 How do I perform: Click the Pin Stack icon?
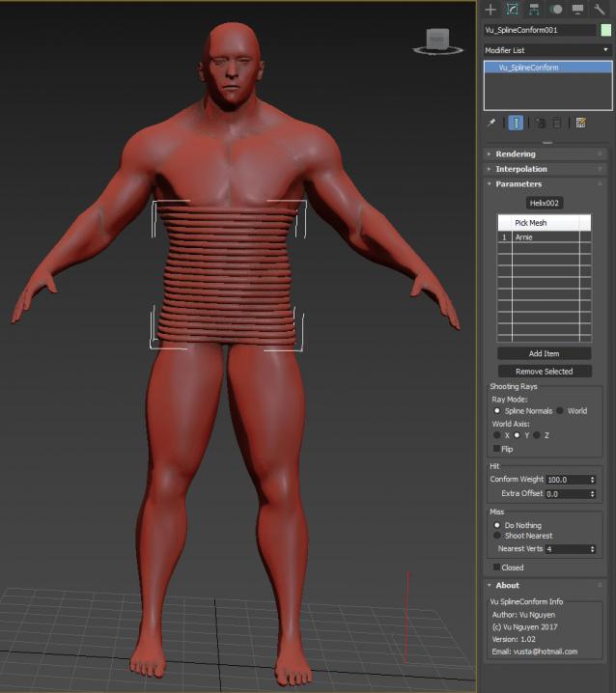coord(491,123)
